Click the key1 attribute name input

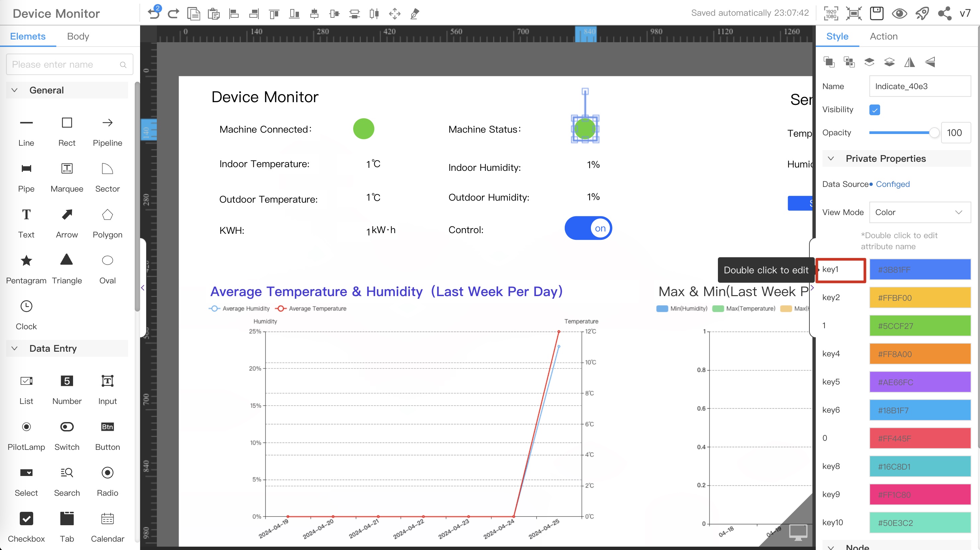pyautogui.click(x=841, y=269)
